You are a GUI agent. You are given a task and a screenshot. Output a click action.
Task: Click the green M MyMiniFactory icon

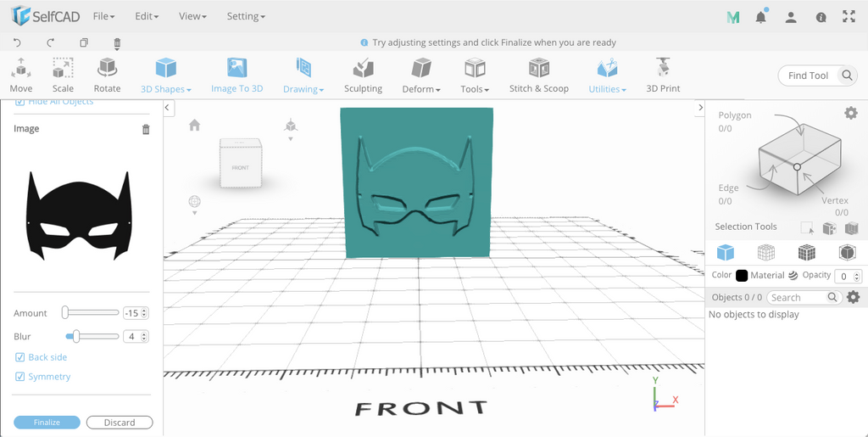pos(733,17)
